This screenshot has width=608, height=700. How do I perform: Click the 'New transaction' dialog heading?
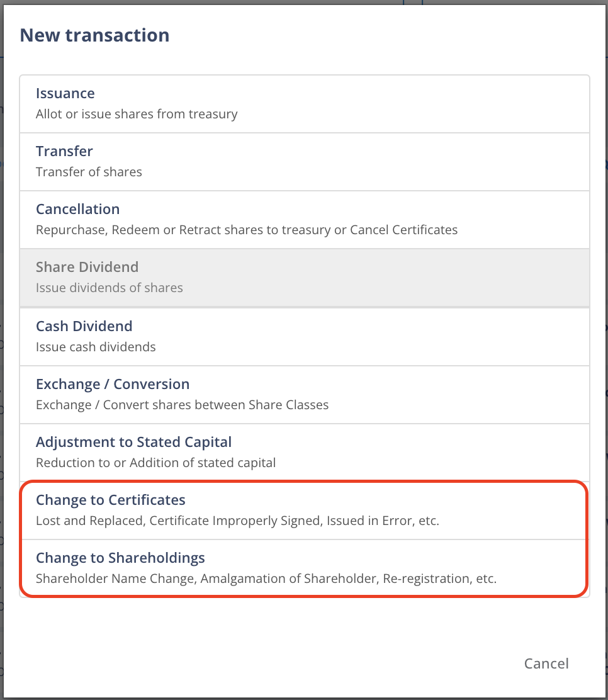94,35
